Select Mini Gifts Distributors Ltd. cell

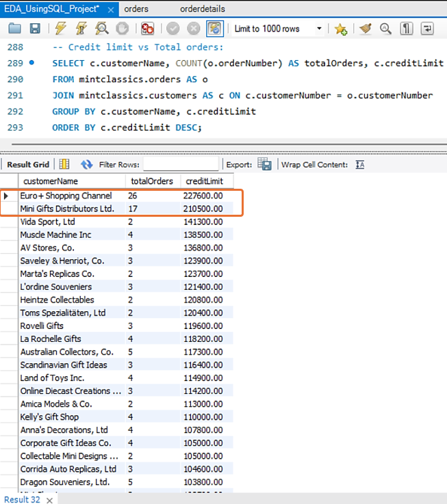coord(72,209)
